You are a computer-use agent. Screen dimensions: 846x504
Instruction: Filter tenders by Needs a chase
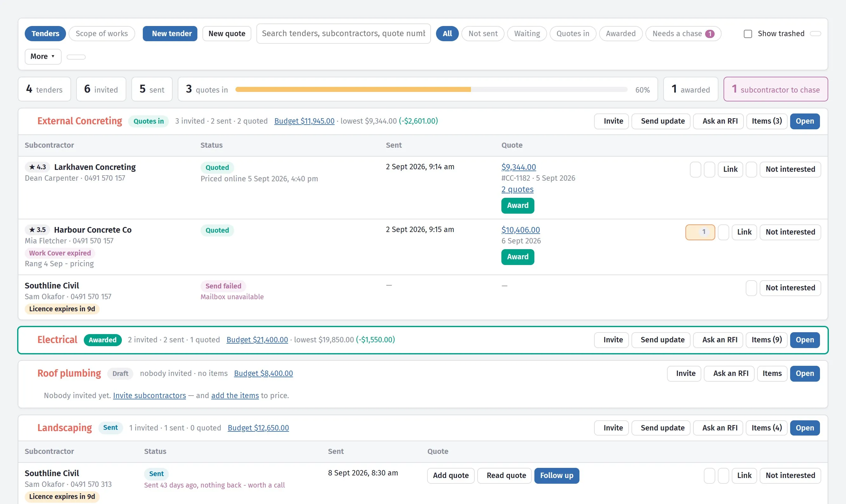click(x=683, y=34)
